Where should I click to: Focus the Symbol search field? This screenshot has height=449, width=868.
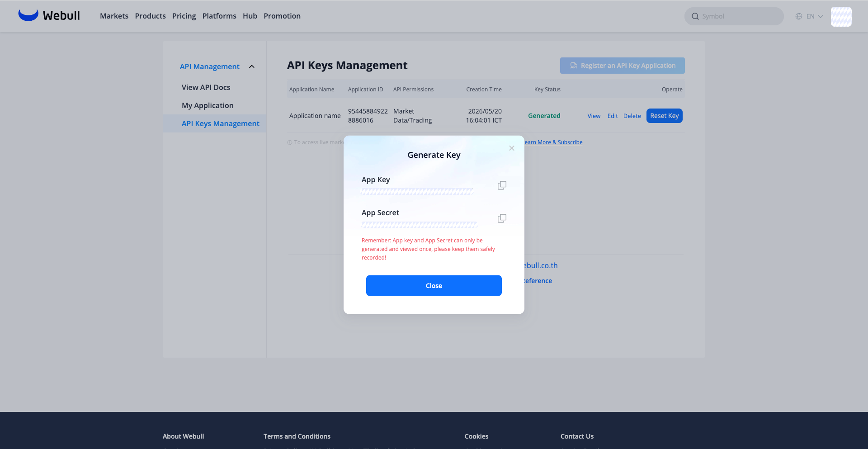point(734,16)
